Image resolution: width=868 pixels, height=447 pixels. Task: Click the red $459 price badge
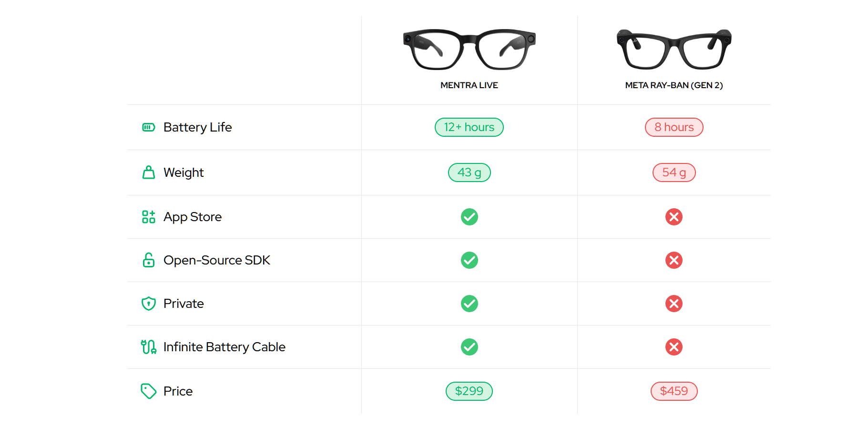[x=674, y=391]
